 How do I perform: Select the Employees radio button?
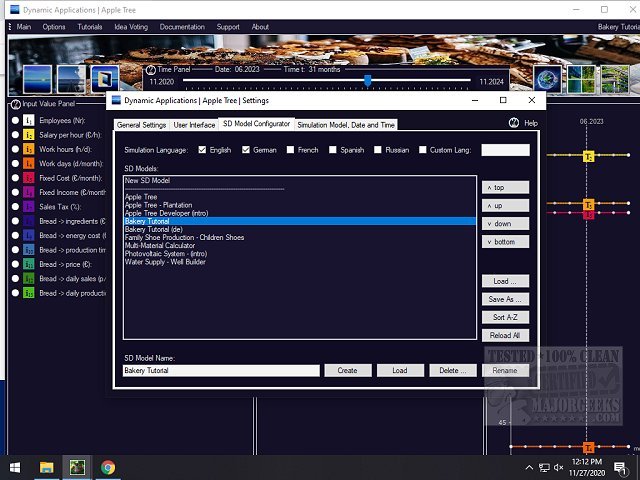pos(16,120)
